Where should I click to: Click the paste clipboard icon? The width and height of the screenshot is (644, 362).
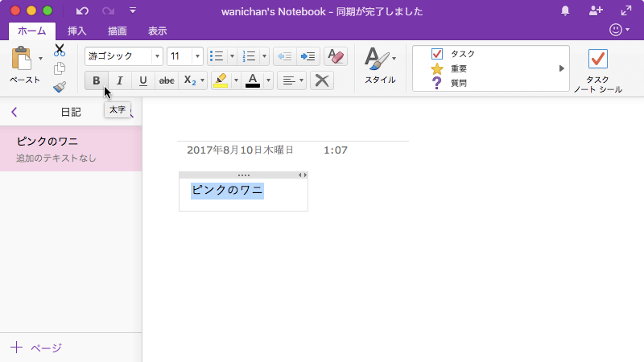click(22, 58)
